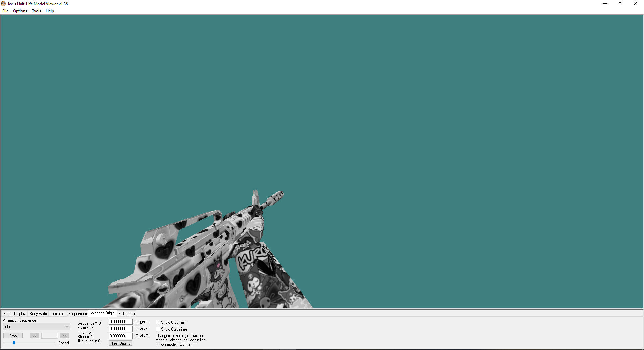644x350 pixels.
Task: Switch to the Body Parts tab
Action: [x=38, y=314]
